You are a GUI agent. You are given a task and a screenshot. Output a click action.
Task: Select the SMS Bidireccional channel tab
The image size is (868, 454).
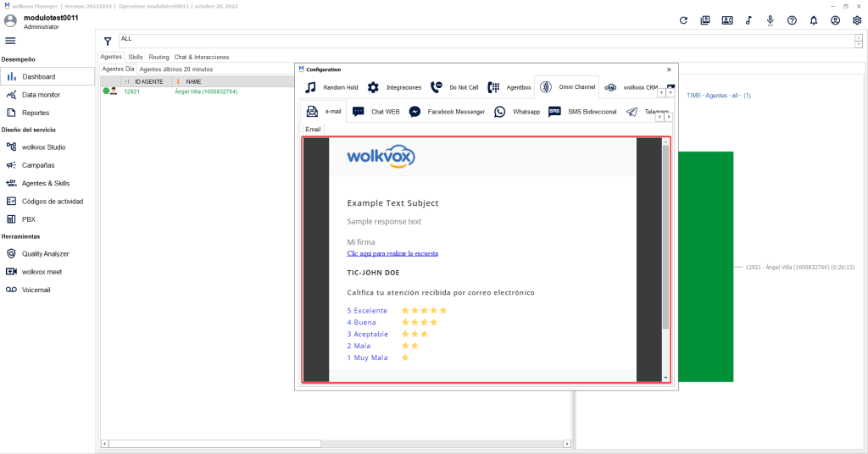tap(581, 112)
